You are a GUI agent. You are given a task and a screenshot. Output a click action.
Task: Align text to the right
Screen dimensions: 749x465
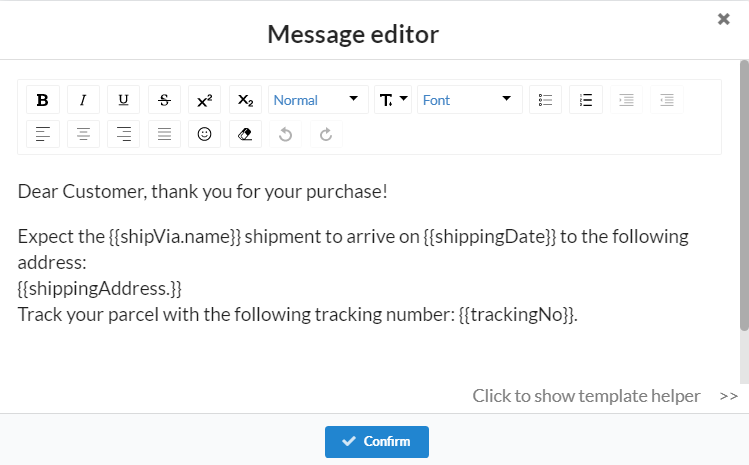pyautogui.click(x=123, y=134)
